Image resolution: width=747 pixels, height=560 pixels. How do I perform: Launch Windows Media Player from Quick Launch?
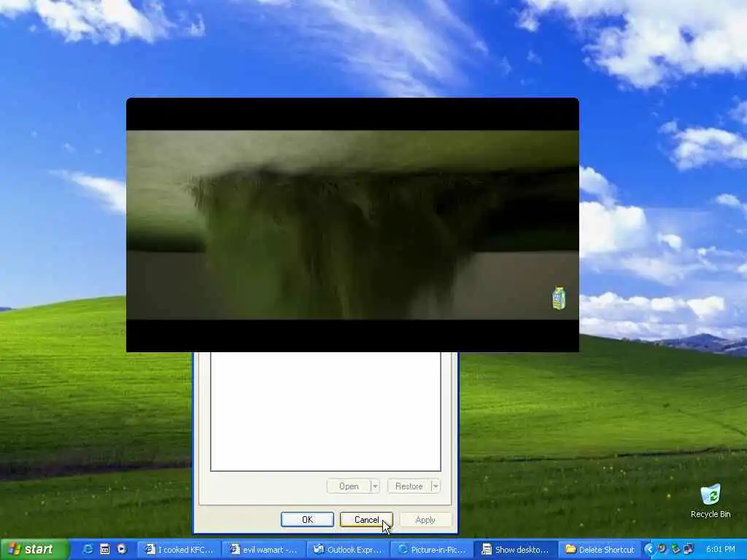(122, 549)
